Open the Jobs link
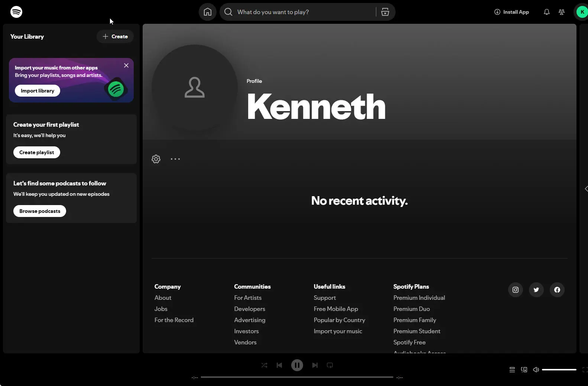 161,309
